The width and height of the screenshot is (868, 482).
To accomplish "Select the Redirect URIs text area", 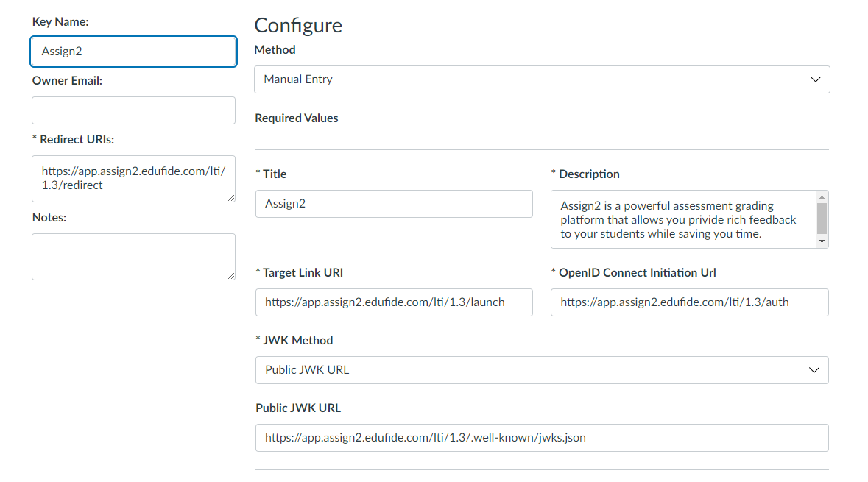I will pos(133,178).
